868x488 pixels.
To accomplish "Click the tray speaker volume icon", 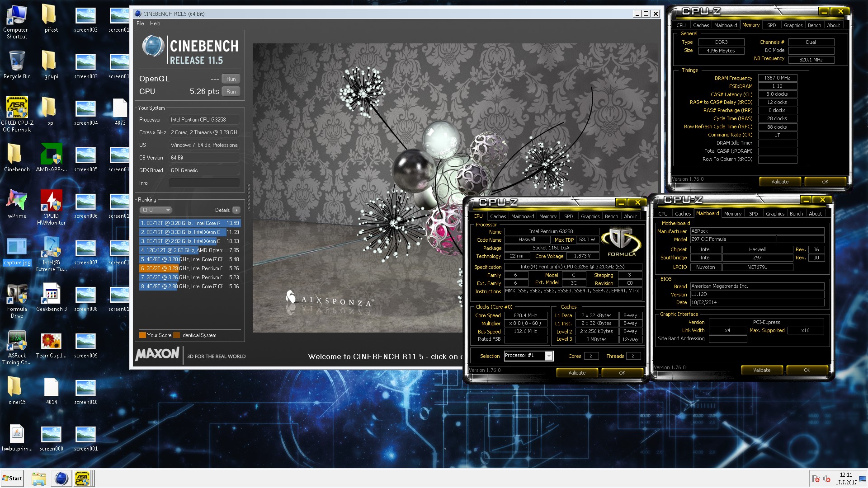I will pyautogui.click(x=827, y=479).
